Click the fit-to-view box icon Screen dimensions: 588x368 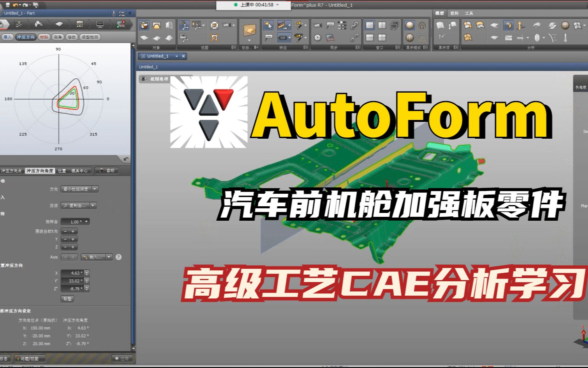tap(214, 26)
